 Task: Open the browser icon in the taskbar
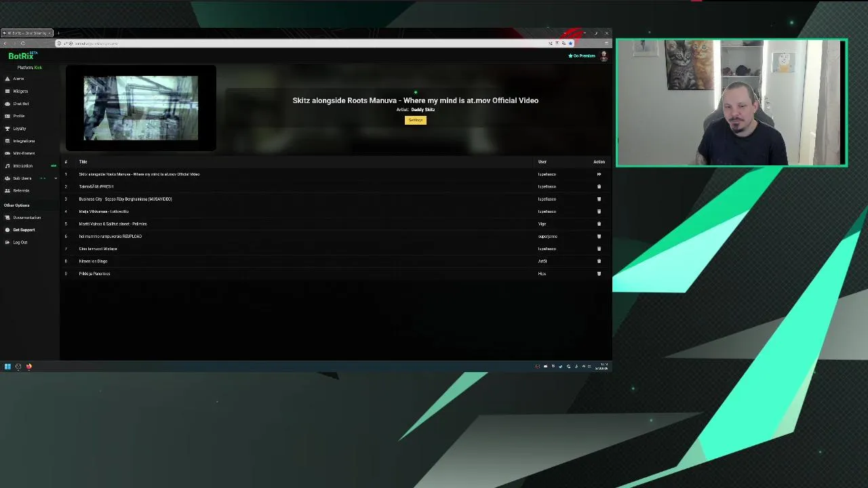[29, 367]
